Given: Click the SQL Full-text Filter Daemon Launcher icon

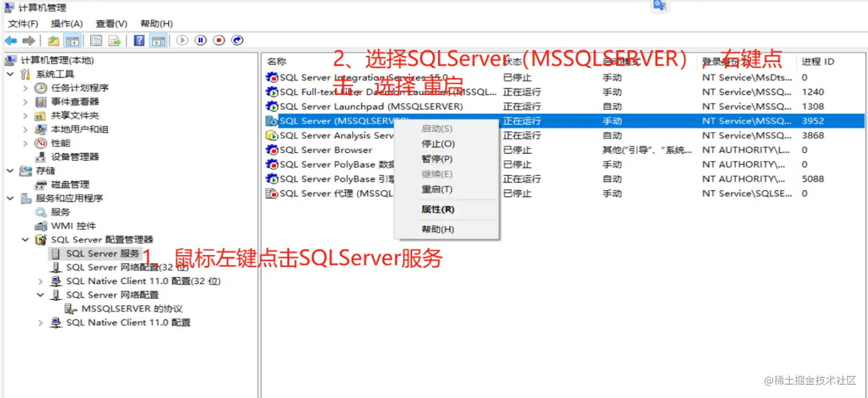Looking at the screenshot, I should (x=272, y=92).
